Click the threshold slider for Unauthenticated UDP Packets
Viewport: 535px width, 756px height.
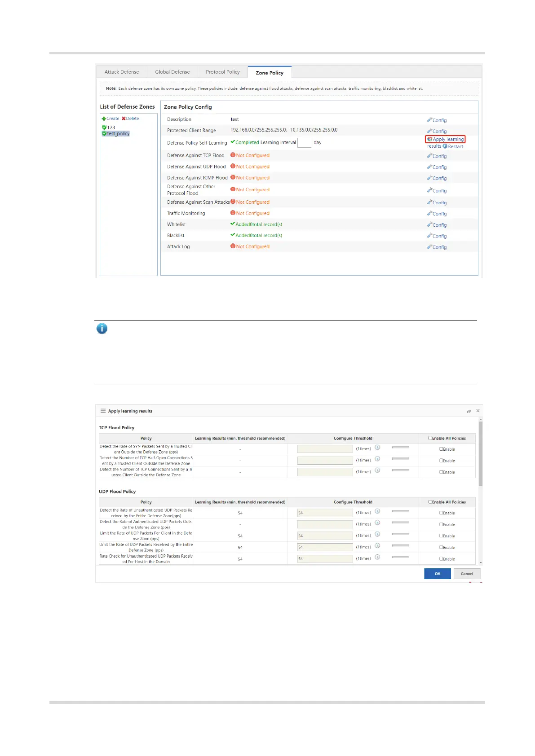400,511
